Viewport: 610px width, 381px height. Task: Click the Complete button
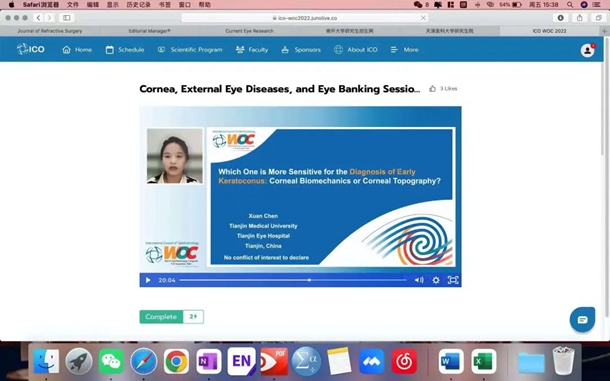[161, 317]
